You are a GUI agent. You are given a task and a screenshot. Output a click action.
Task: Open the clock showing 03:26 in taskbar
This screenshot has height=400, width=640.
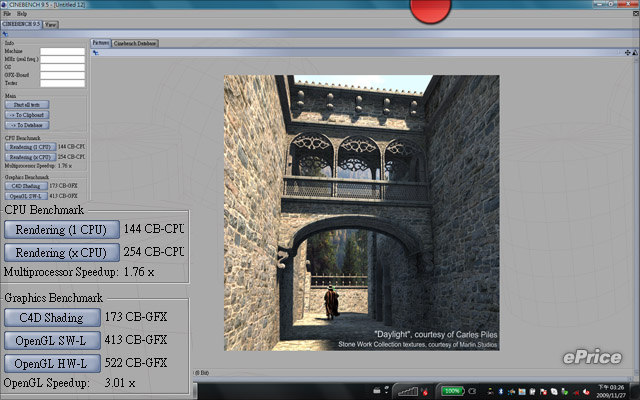(611, 391)
